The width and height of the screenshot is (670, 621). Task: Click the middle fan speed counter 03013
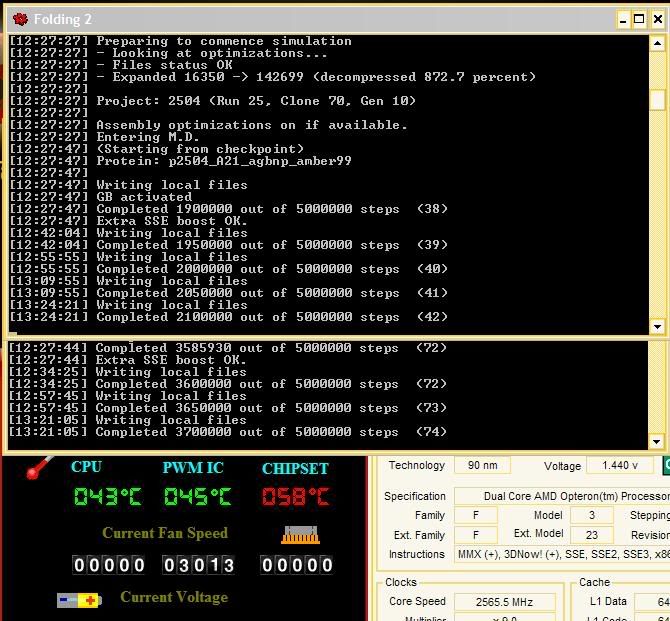coord(199,566)
